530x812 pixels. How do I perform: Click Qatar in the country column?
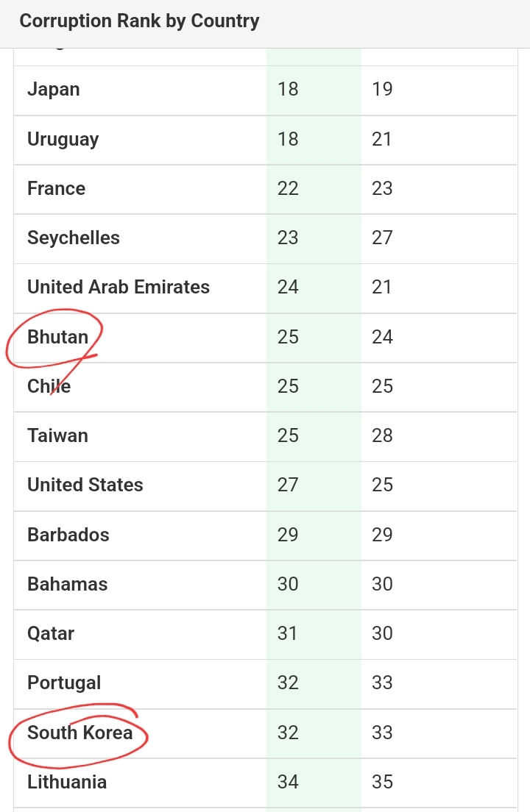(x=51, y=633)
